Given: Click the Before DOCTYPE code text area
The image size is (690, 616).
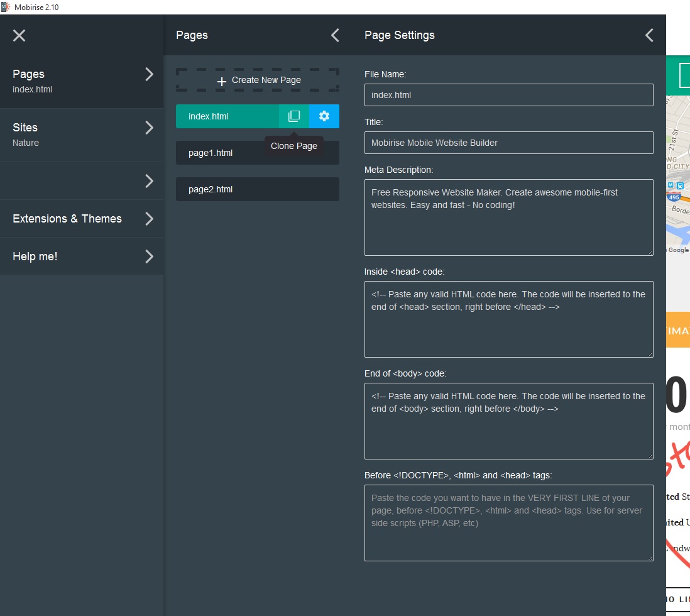Looking at the screenshot, I should 508,523.
